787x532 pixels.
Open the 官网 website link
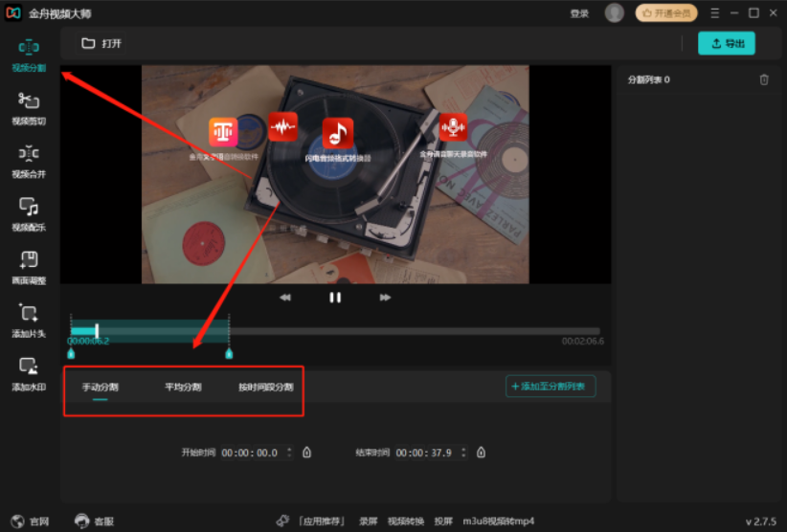tap(30, 521)
